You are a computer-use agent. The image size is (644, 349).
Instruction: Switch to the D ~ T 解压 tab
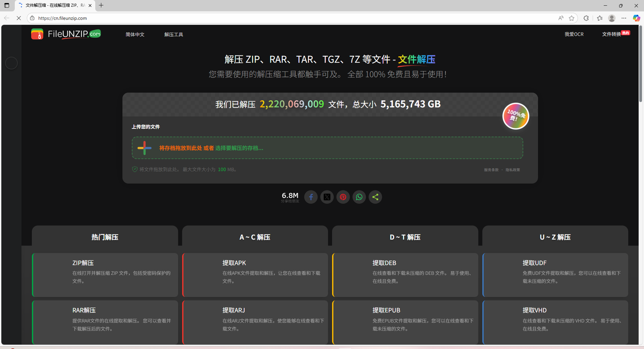coord(405,236)
